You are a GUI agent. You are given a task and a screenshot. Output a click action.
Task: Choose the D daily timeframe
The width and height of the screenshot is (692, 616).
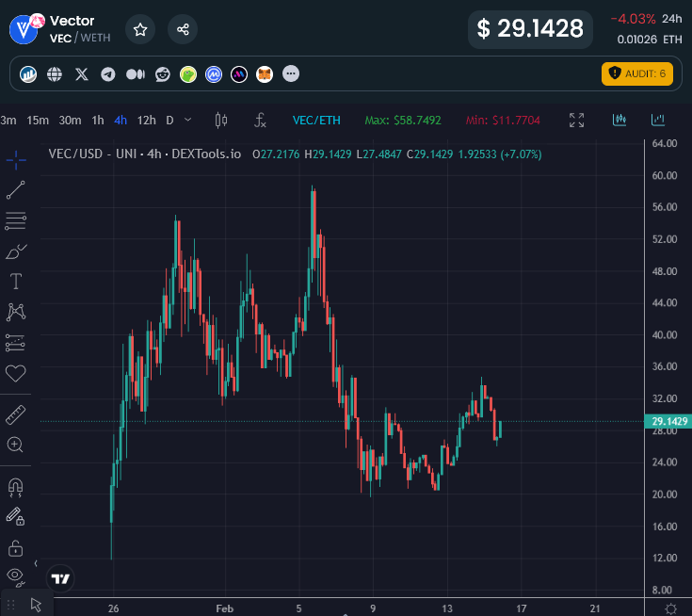(x=169, y=121)
